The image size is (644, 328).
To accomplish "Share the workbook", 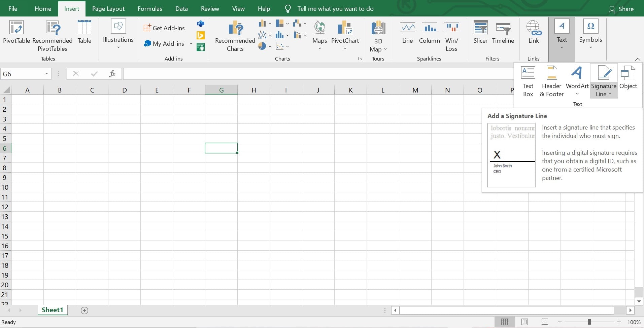I will pyautogui.click(x=621, y=9).
